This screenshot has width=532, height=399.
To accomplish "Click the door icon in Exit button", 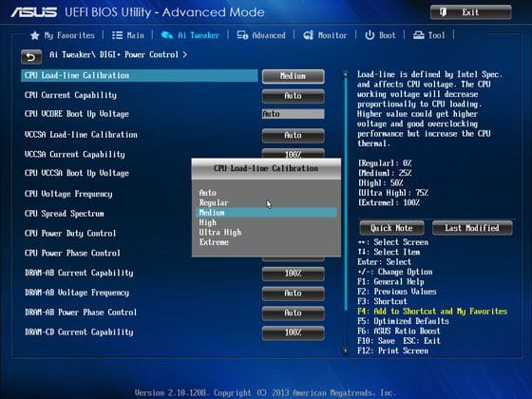I will coord(443,12).
